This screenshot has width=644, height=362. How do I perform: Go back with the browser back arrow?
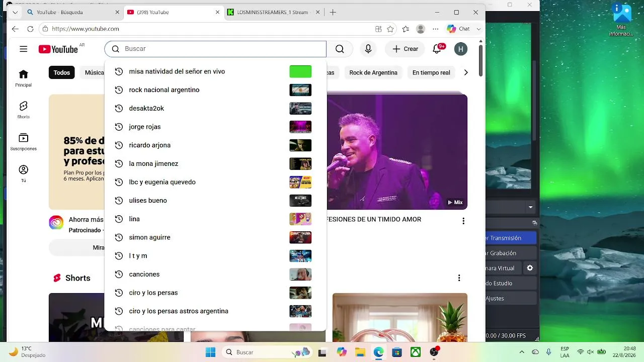click(x=15, y=29)
